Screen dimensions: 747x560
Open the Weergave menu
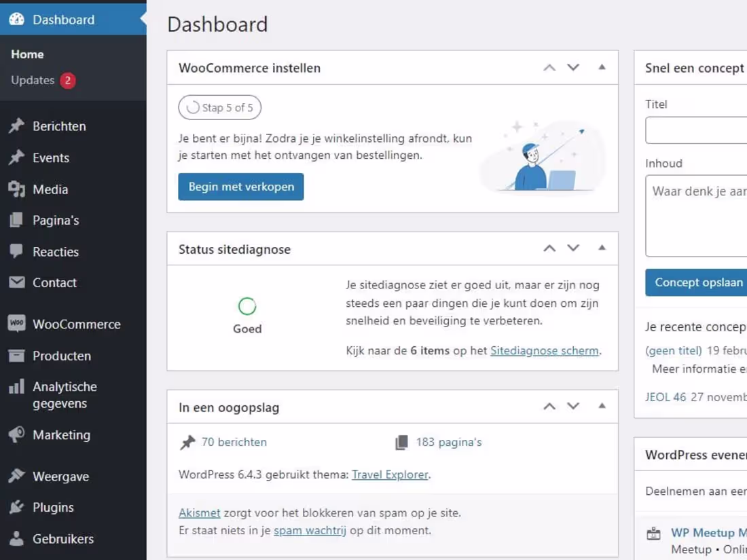[73, 477]
